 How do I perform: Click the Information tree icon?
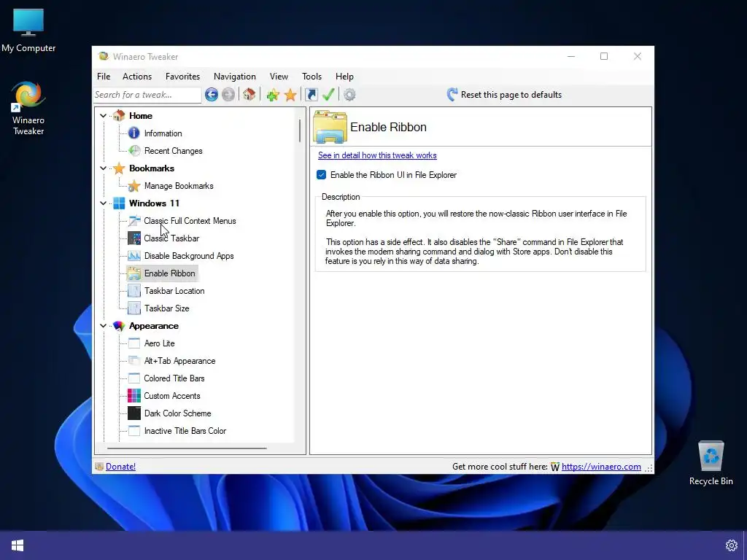point(134,133)
